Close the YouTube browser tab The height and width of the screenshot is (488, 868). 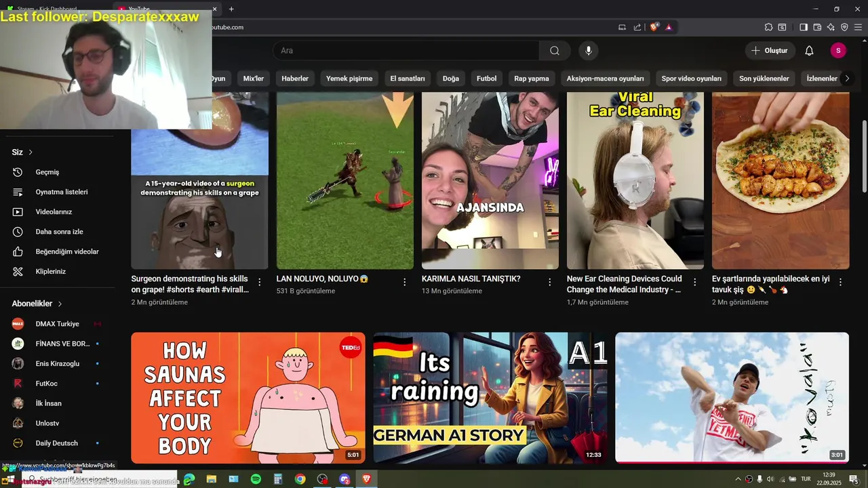pos(215,9)
